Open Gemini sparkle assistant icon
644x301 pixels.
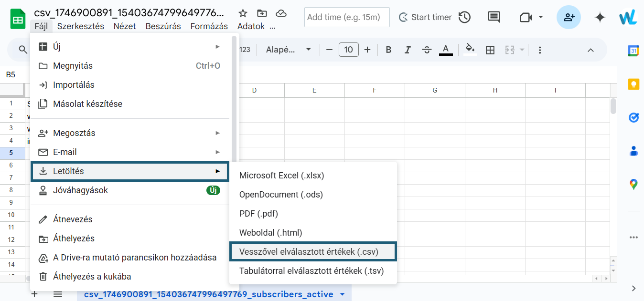click(600, 17)
